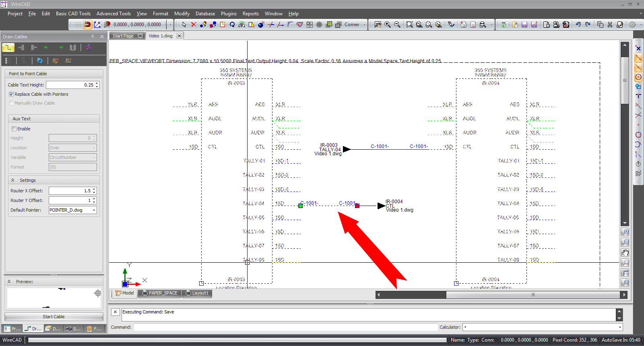Pin the Draw Cables panel
Image resolution: width=644 pixels, height=346 pixels.
click(x=93, y=37)
